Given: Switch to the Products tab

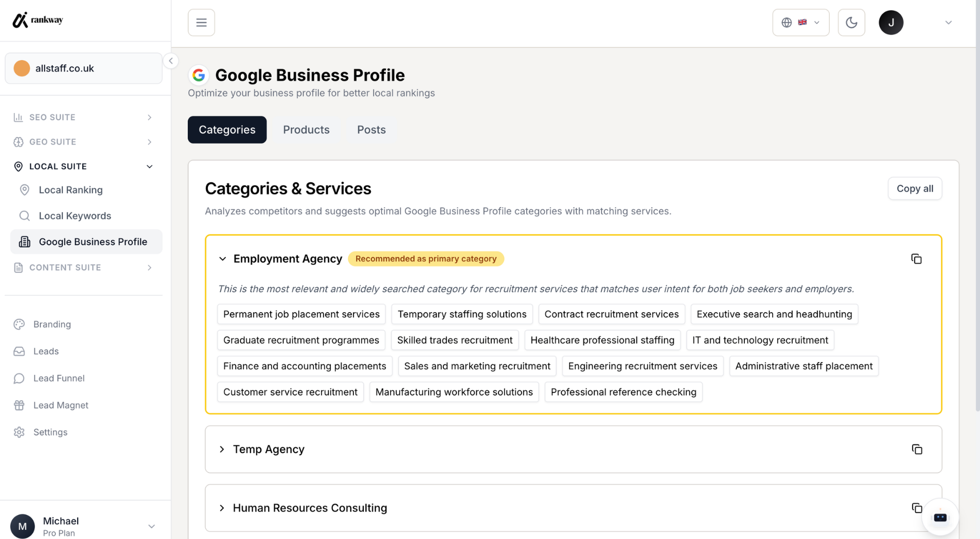Looking at the screenshot, I should [306, 130].
